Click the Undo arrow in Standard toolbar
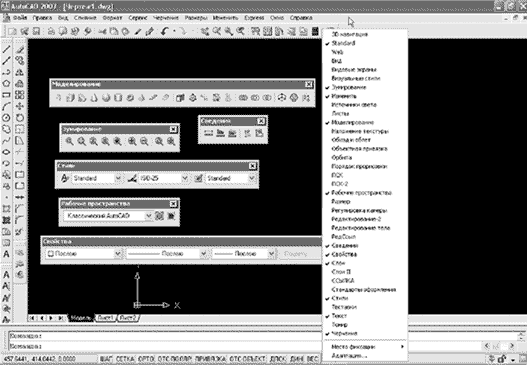The image size is (527, 365). pos(164,31)
